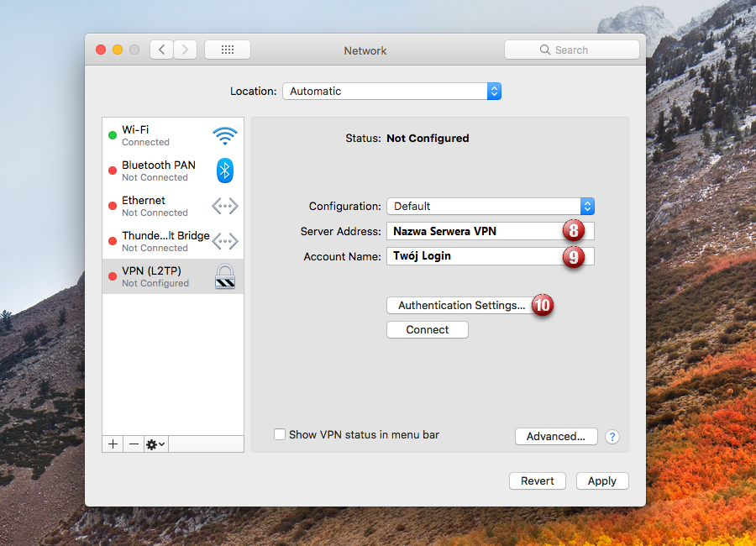Go back with the left chevron button

[x=162, y=50]
